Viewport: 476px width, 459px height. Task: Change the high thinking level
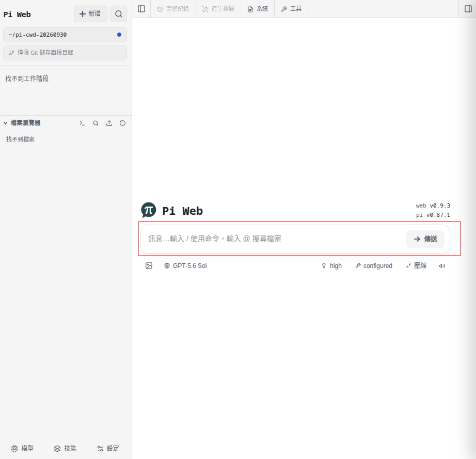pos(331,266)
